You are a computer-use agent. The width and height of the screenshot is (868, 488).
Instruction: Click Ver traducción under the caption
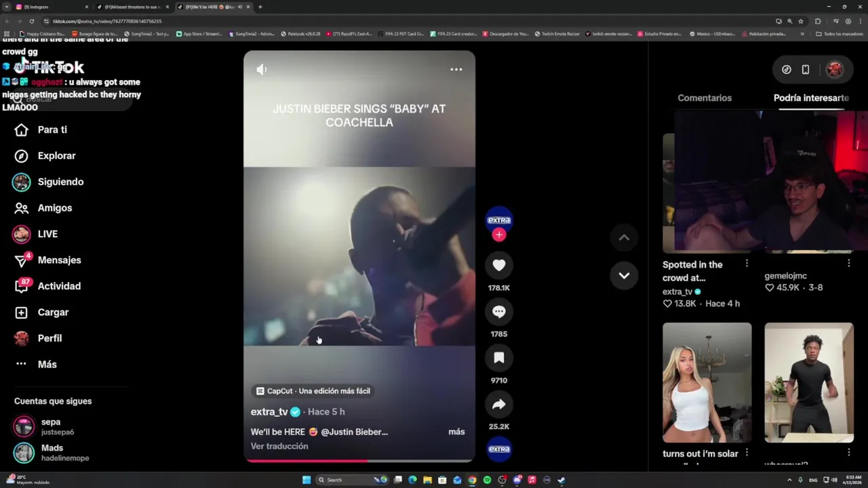[279, 446]
